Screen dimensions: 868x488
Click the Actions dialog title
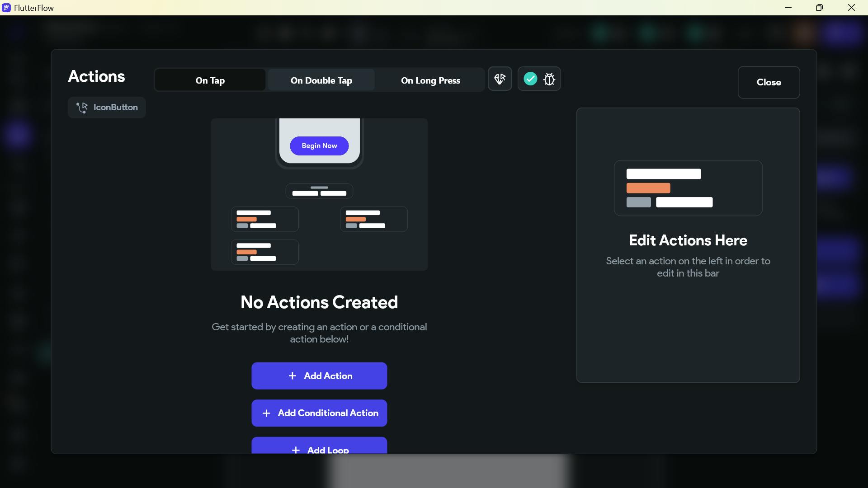tap(96, 76)
